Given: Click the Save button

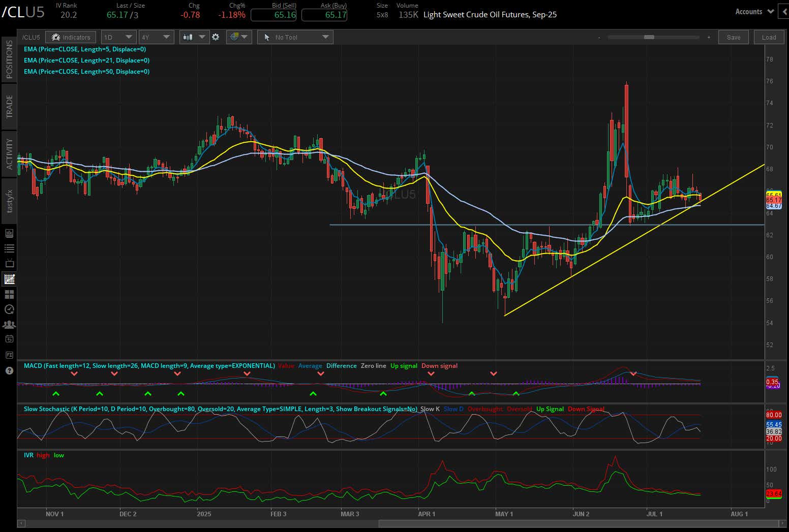Looking at the screenshot, I should (x=733, y=37).
